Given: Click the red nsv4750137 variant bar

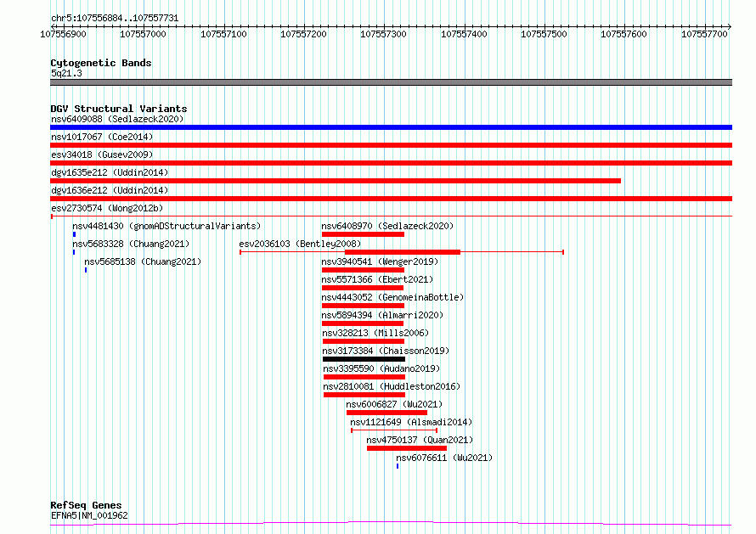Looking at the screenshot, I should coord(407,448).
